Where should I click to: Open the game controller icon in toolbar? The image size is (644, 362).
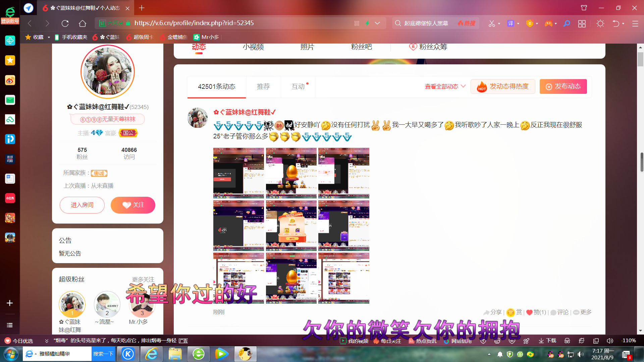point(548,23)
